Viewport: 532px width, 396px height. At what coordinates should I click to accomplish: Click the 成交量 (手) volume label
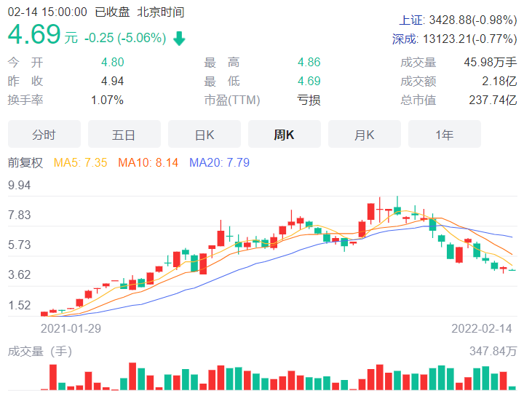coord(40,352)
